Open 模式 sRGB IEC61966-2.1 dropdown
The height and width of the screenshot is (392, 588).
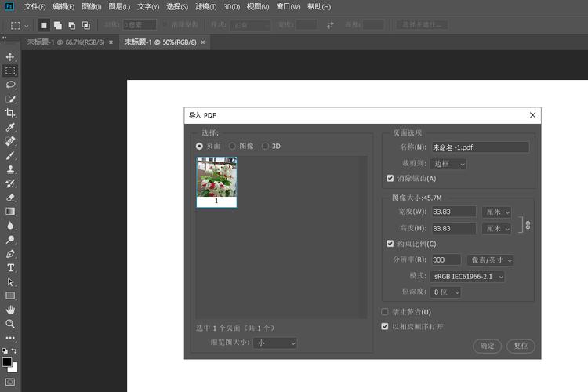coord(467,277)
